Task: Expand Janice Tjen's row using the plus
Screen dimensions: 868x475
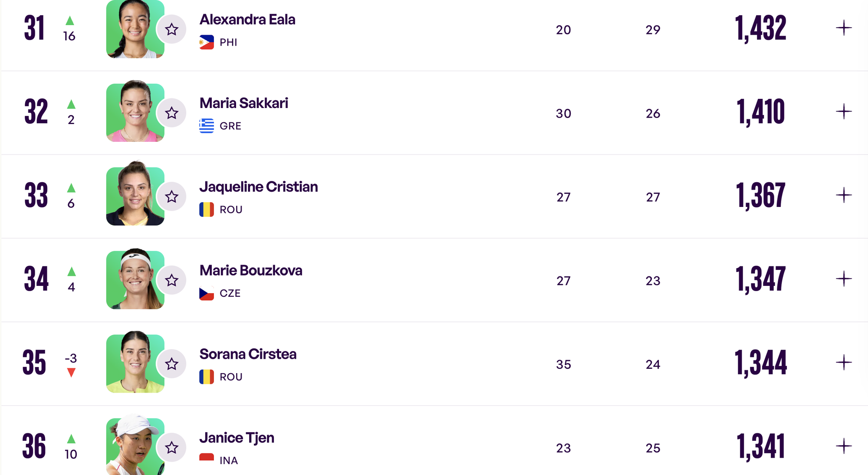Action: [x=844, y=446]
